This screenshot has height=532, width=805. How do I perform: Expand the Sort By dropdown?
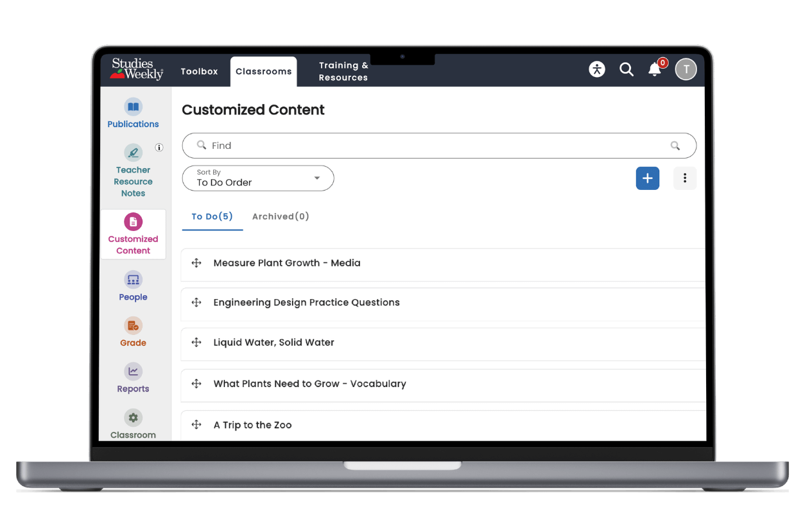click(x=258, y=178)
